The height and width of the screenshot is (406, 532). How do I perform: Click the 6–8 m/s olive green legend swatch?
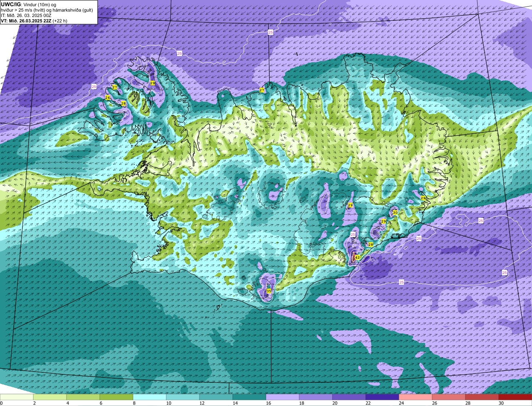pos(116,397)
